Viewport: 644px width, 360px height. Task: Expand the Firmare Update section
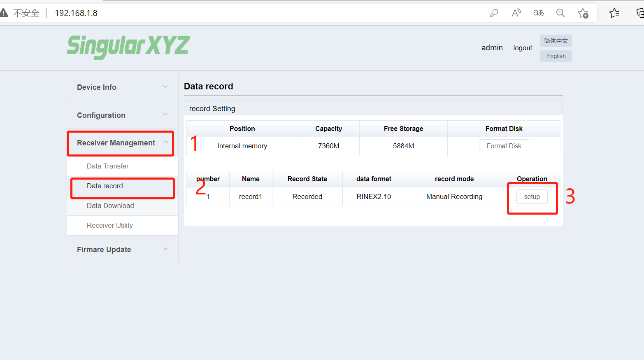[123, 250]
